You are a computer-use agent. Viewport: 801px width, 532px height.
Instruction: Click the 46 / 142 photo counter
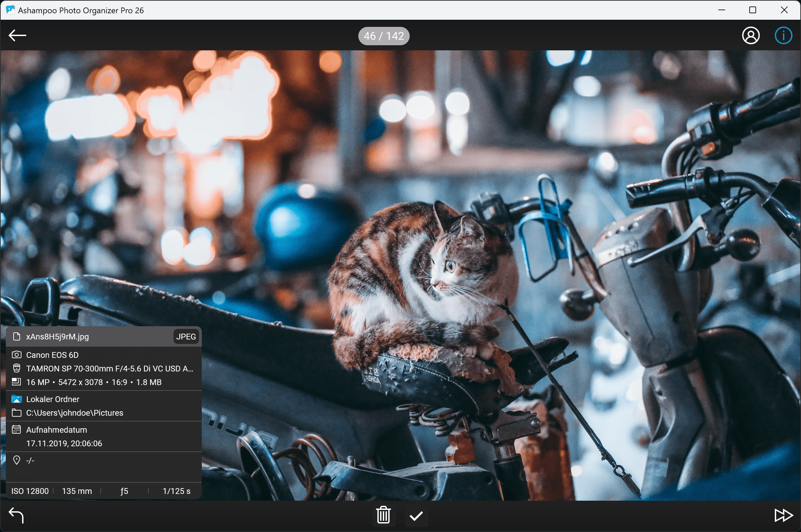[383, 35]
